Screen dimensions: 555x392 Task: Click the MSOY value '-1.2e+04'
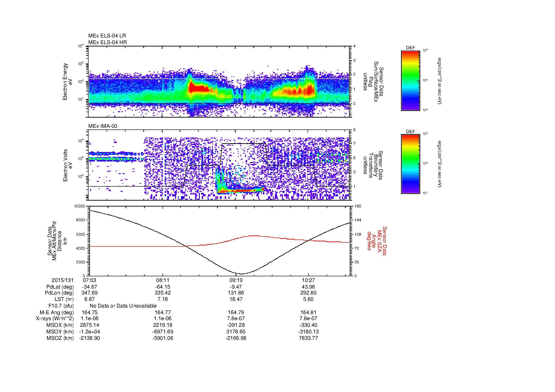90,332
